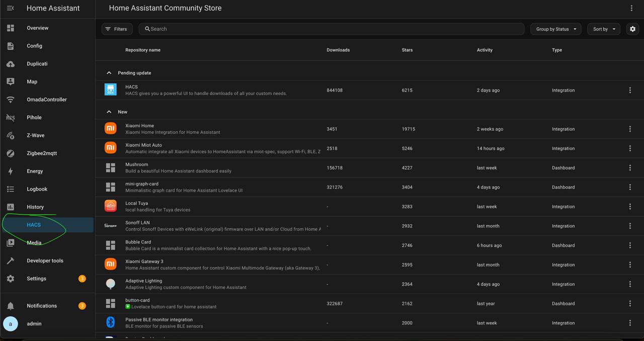Image resolution: width=644 pixels, height=341 pixels.
Task: Open the table settings gear icon
Action: pyautogui.click(x=632, y=29)
